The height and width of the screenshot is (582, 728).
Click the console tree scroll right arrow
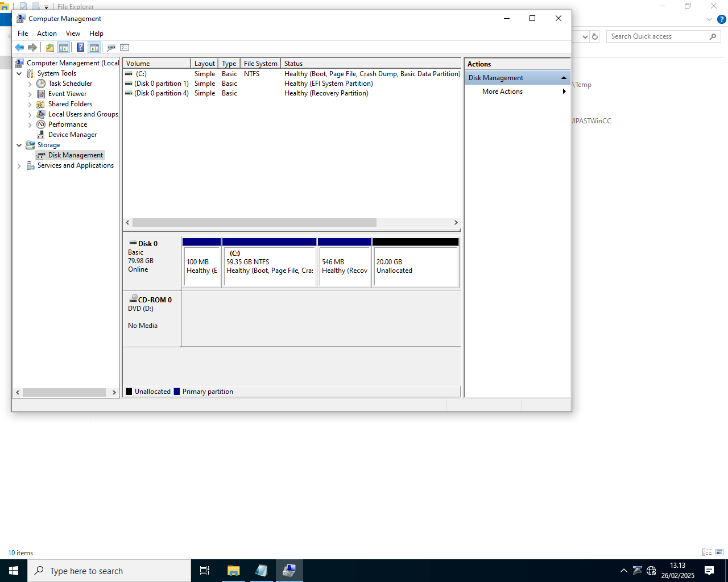114,392
